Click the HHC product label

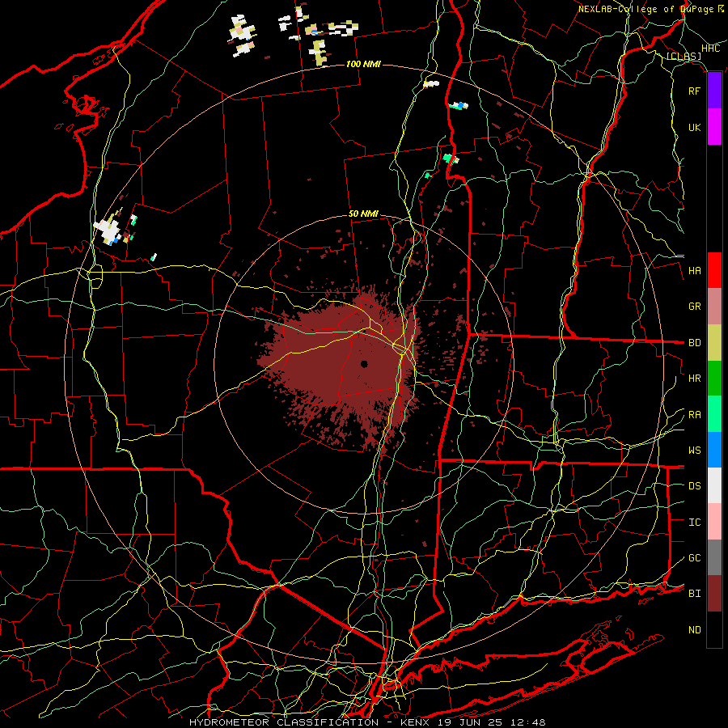coord(710,49)
